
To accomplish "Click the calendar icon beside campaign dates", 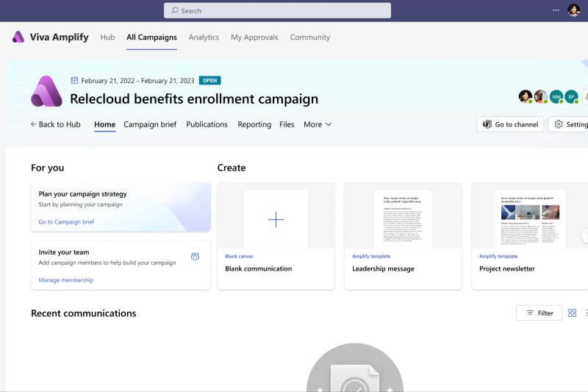I will pyautogui.click(x=74, y=80).
